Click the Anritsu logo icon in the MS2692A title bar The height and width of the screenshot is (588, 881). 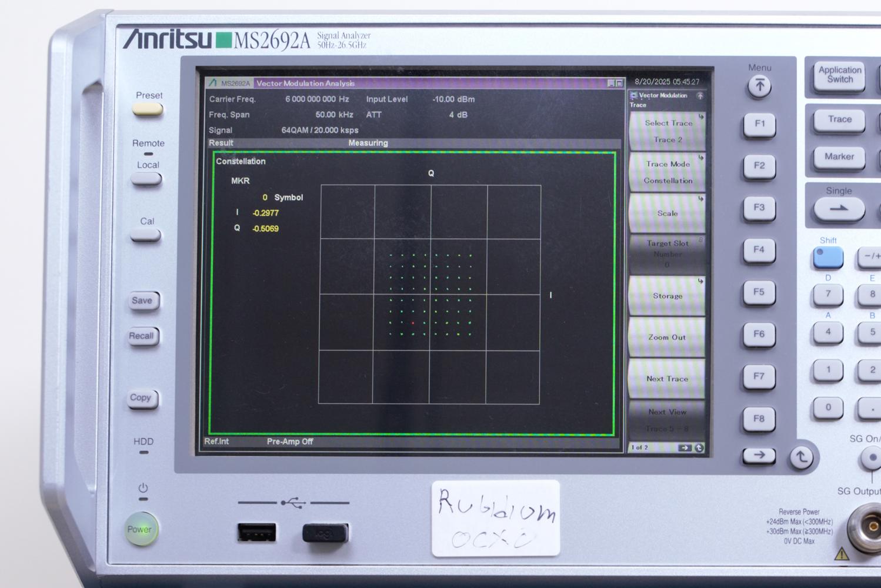point(212,83)
